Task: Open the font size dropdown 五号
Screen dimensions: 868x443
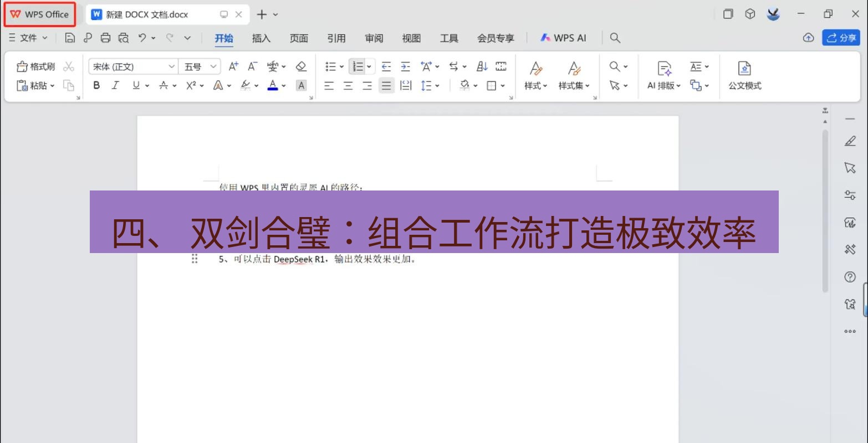Action: pyautogui.click(x=213, y=66)
